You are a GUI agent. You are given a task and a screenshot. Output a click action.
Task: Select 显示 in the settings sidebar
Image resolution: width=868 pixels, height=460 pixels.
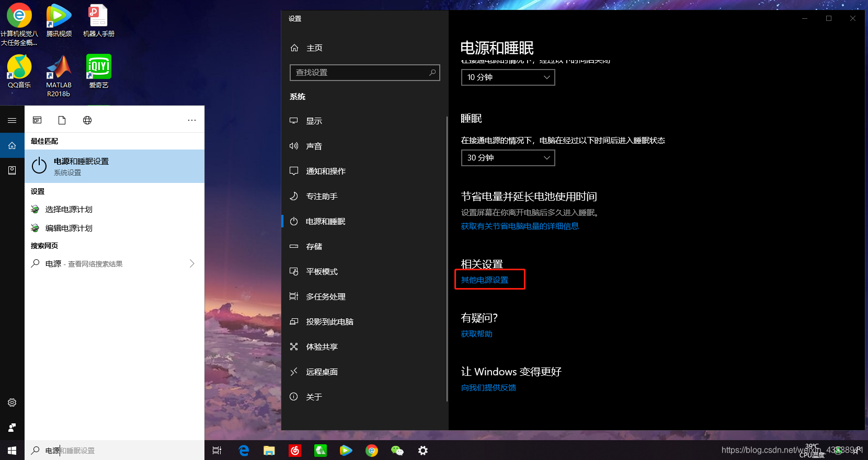point(364,121)
